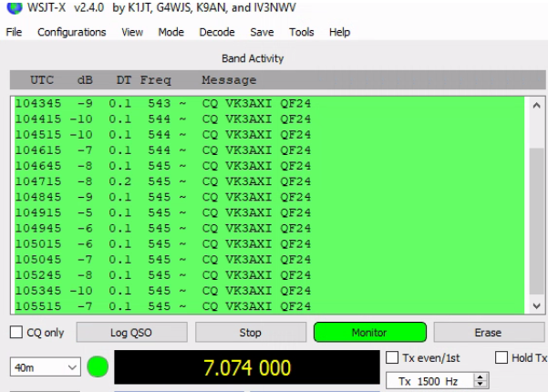Open the Decode menu
The width and height of the screenshot is (548, 392).
tap(213, 32)
